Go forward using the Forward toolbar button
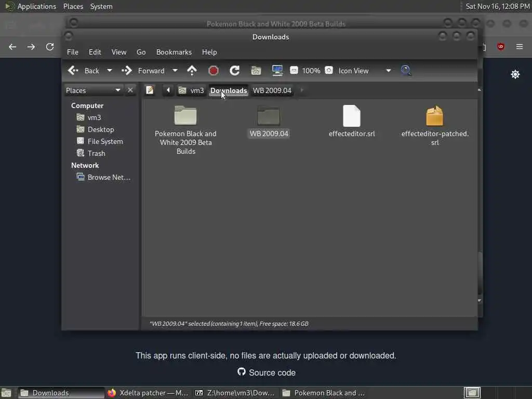This screenshot has width=532, height=399. pos(143,71)
